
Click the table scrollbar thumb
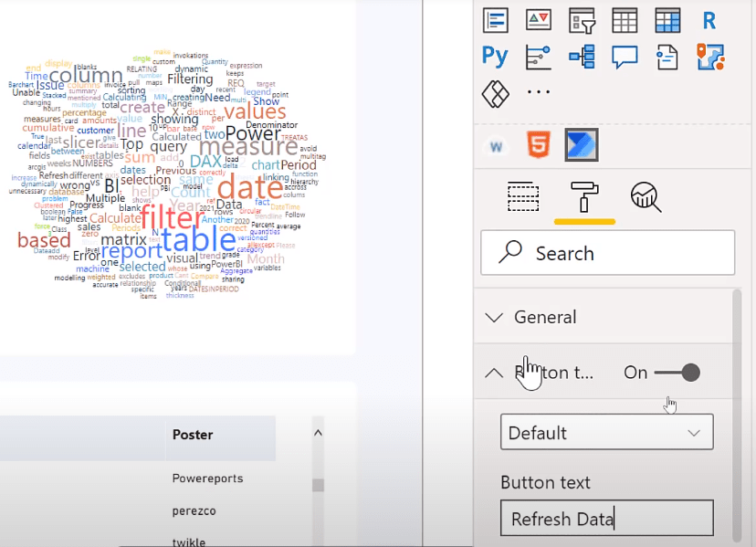(x=318, y=485)
